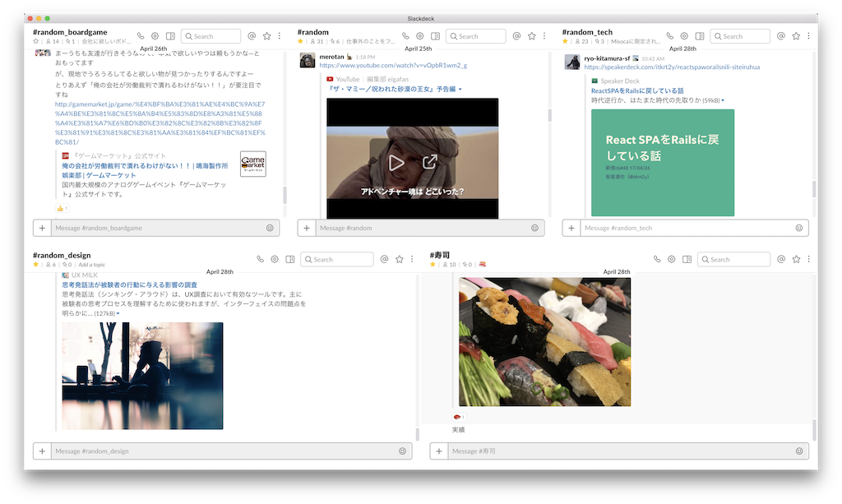The image size is (842, 504).
Task: Start a call in #random_design
Action: [261, 259]
